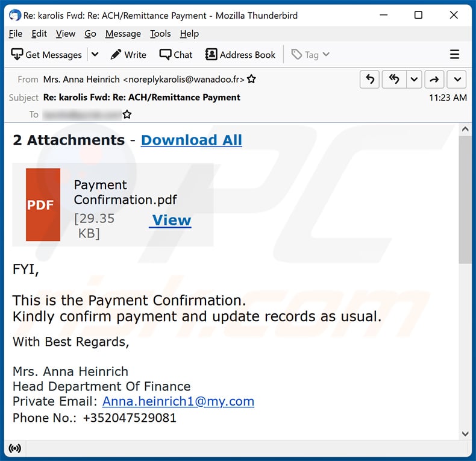The width and height of the screenshot is (476, 461).
Task: Expand the Get Messages dropdown arrow
Action: [x=95, y=55]
